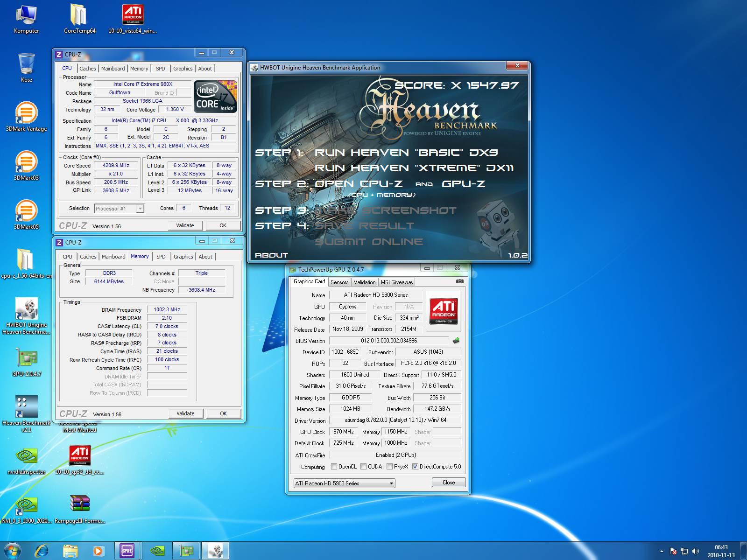The image size is (747, 560).
Task: Toggle the CUDA checkbox in GPU-Z
Action: click(x=363, y=466)
